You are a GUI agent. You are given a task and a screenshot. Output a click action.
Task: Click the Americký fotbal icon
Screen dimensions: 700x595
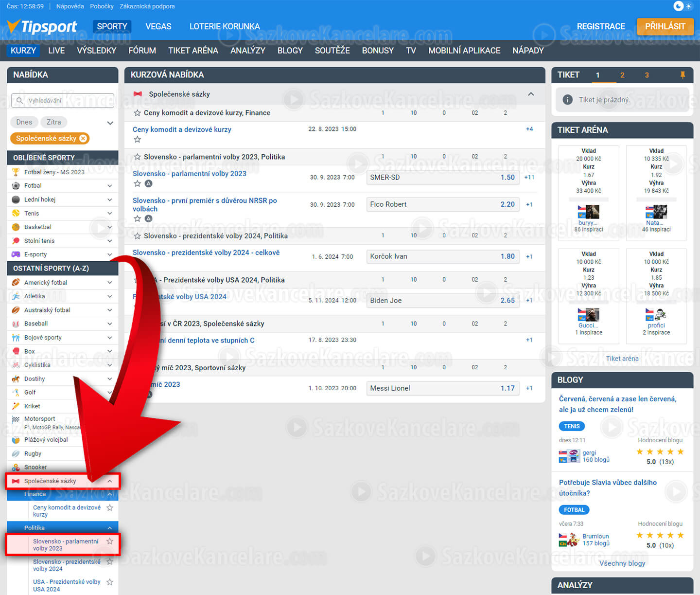[16, 283]
